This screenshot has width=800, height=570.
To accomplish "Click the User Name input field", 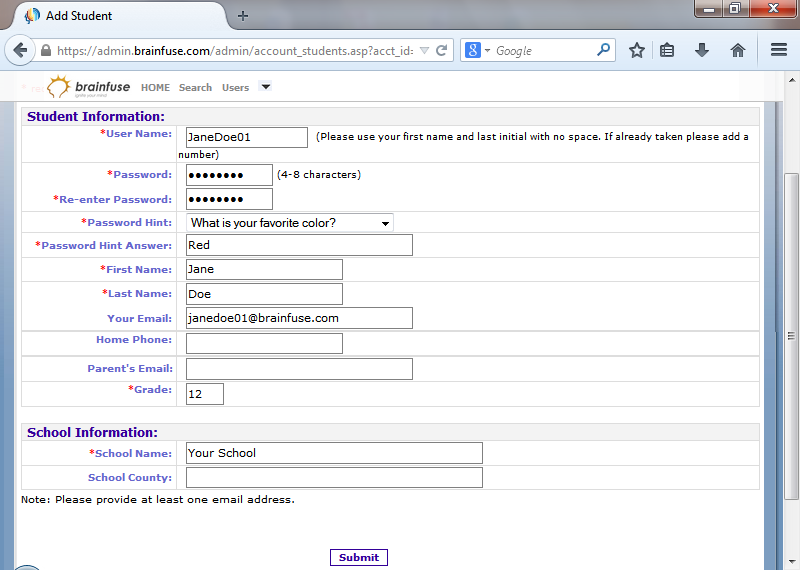I will pos(247,137).
